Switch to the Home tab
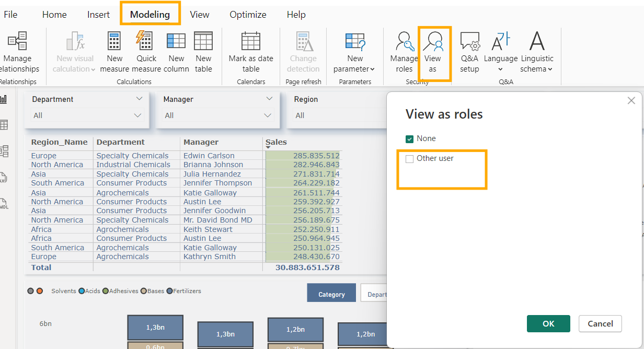Screen dimensions: 644x349 click(x=54, y=15)
